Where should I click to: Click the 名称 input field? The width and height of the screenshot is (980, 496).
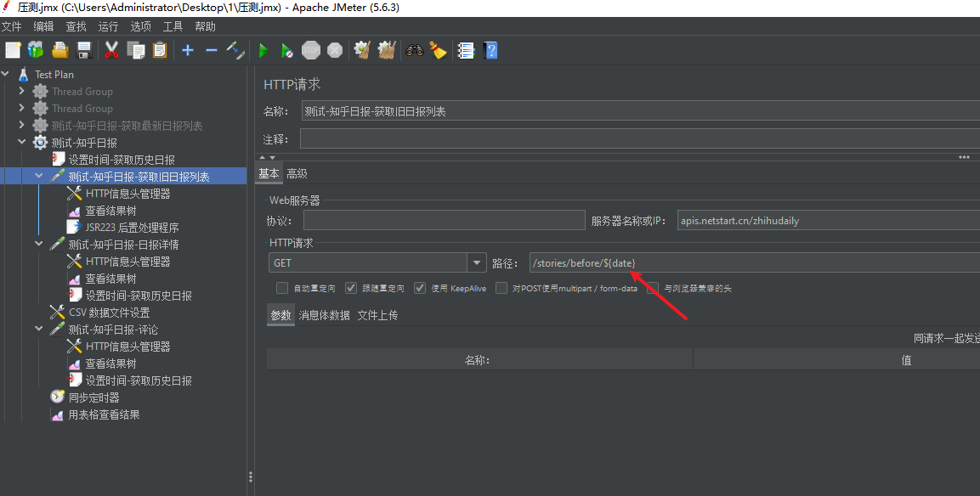(x=641, y=111)
